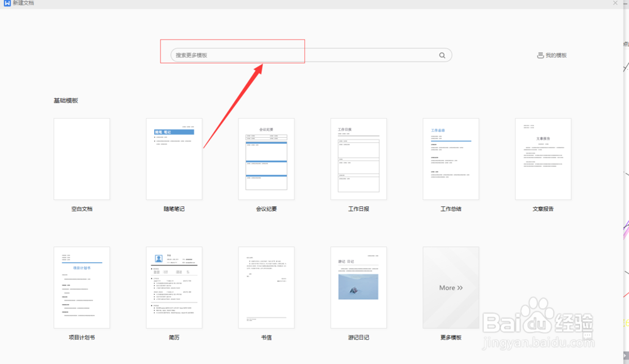Click the 会议纪要 label
629x364 pixels.
pyautogui.click(x=266, y=209)
